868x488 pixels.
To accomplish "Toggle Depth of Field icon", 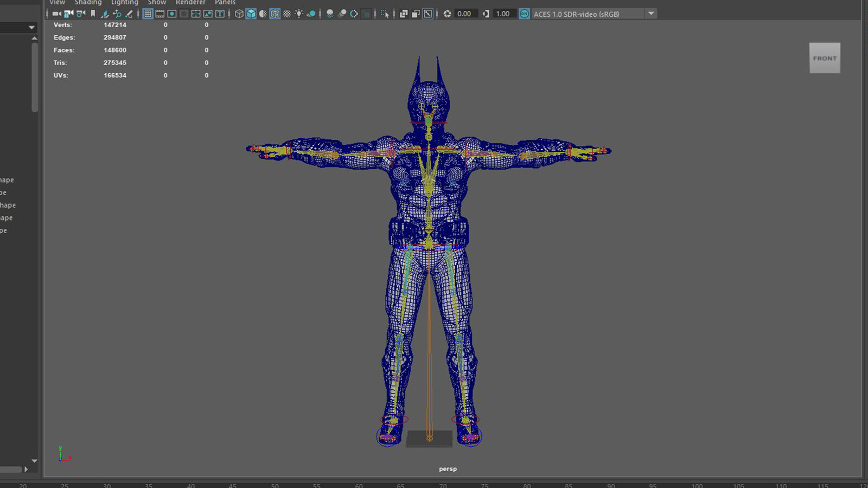I will tap(367, 14).
